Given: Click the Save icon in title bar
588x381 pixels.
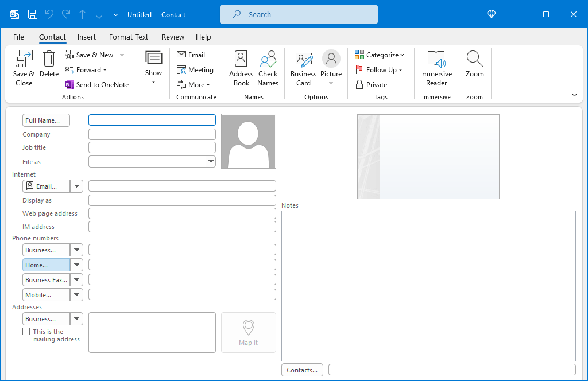Looking at the screenshot, I should pyautogui.click(x=33, y=14).
